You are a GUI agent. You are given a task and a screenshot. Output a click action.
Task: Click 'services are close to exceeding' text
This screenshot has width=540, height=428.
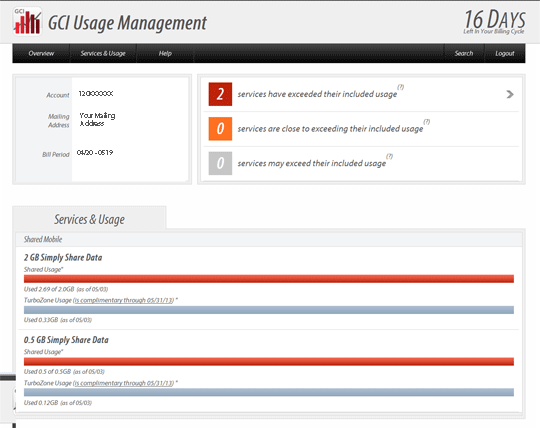(330, 129)
